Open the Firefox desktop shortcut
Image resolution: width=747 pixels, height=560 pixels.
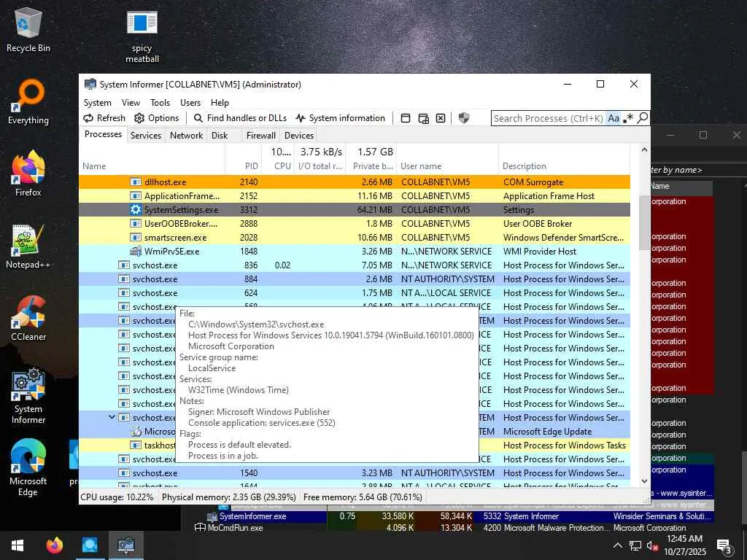[28, 174]
